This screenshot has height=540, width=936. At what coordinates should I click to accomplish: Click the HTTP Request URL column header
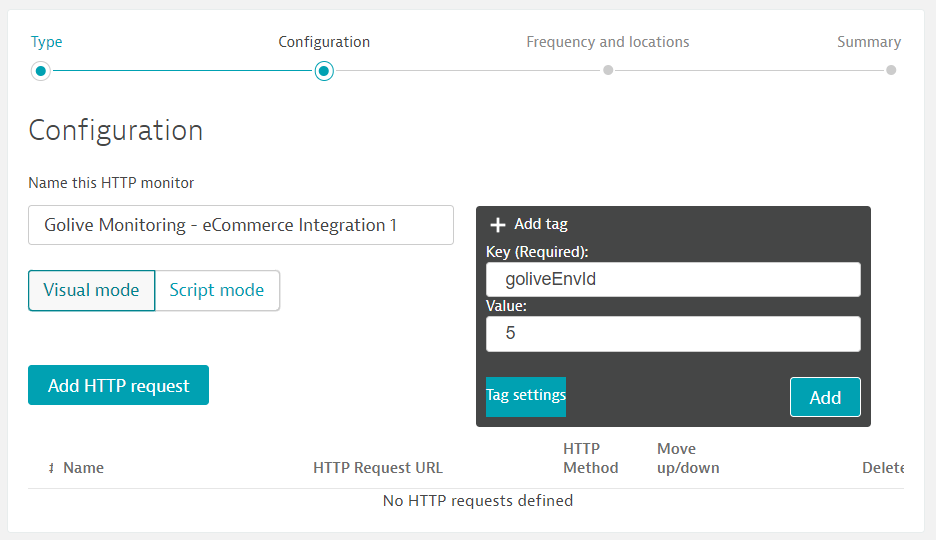tap(377, 468)
